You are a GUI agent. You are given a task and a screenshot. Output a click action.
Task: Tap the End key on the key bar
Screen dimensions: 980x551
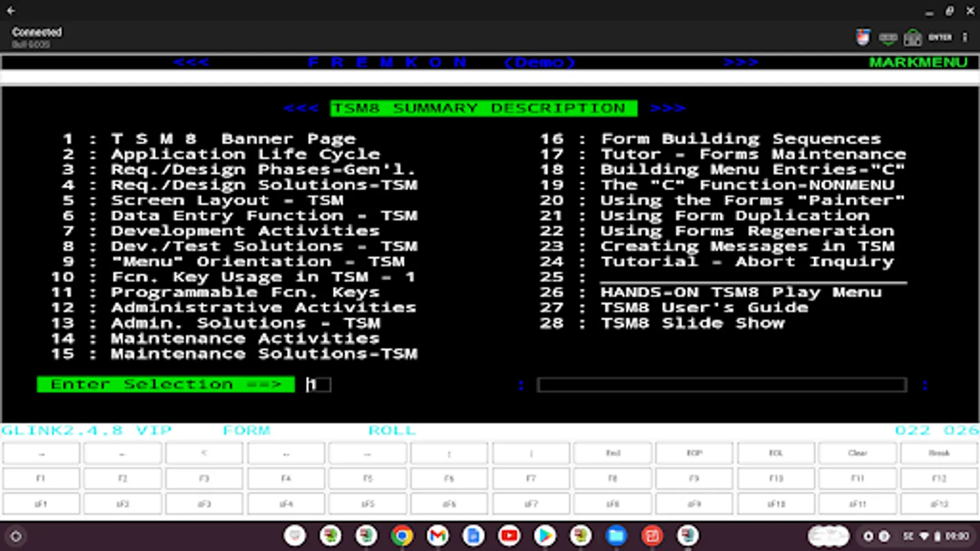coord(612,453)
